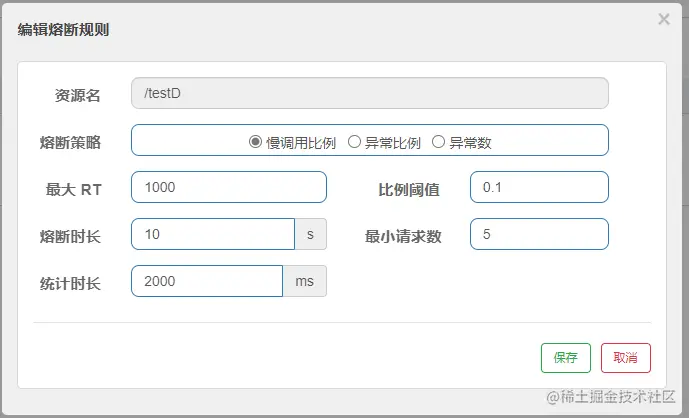Click the 最大 RT label
689x418 pixels.
tap(74, 189)
